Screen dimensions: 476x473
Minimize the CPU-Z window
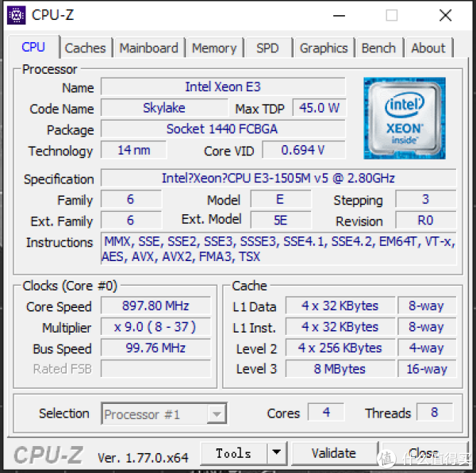[x=339, y=15]
